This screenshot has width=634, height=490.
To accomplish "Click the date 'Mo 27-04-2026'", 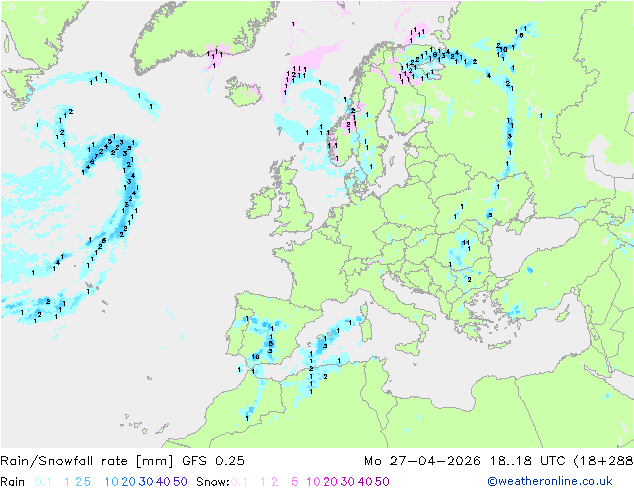I will (x=422, y=461).
